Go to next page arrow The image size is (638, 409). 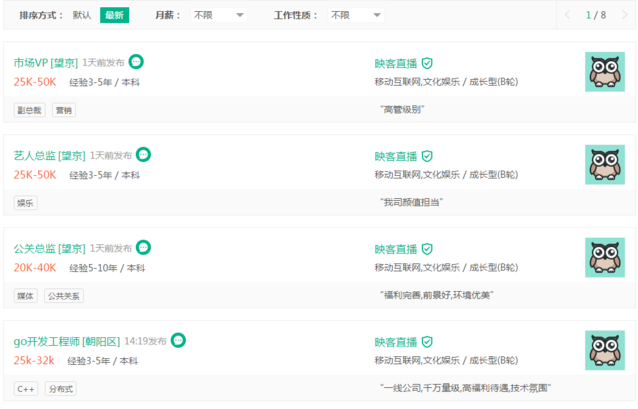[x=623, y=15]
